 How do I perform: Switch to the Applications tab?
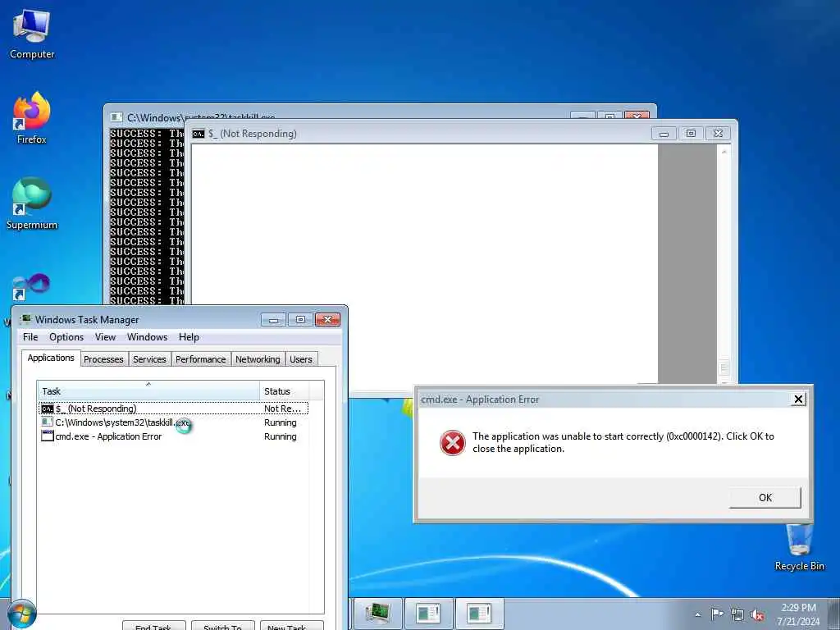pyautogui.click(x=51, y=358)
